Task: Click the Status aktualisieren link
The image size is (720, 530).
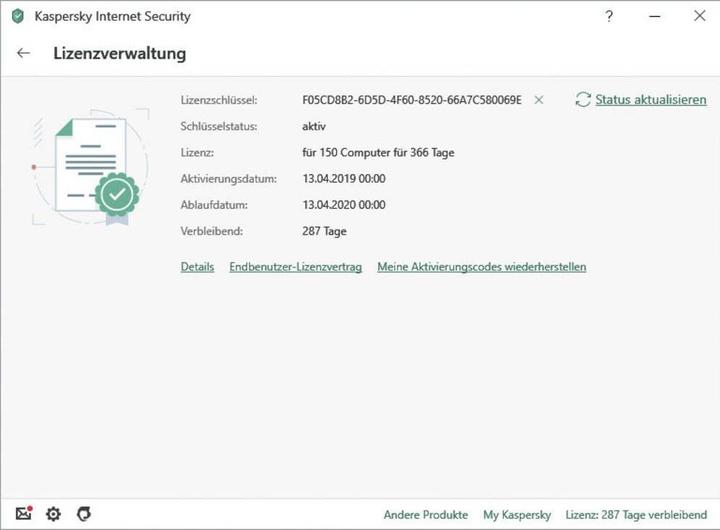Action: (x=651, y=100)
